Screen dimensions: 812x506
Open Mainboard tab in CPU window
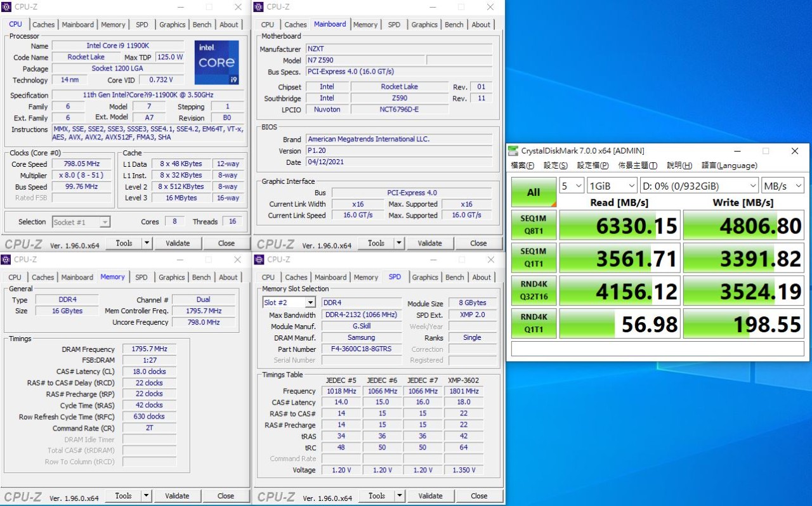pos(77,25)
